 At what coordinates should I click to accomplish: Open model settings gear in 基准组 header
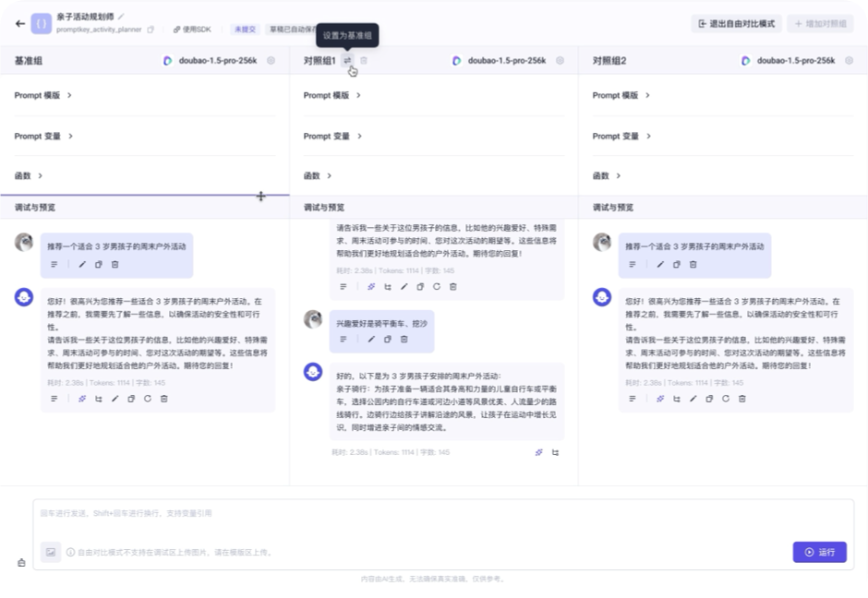coord(271,60)
